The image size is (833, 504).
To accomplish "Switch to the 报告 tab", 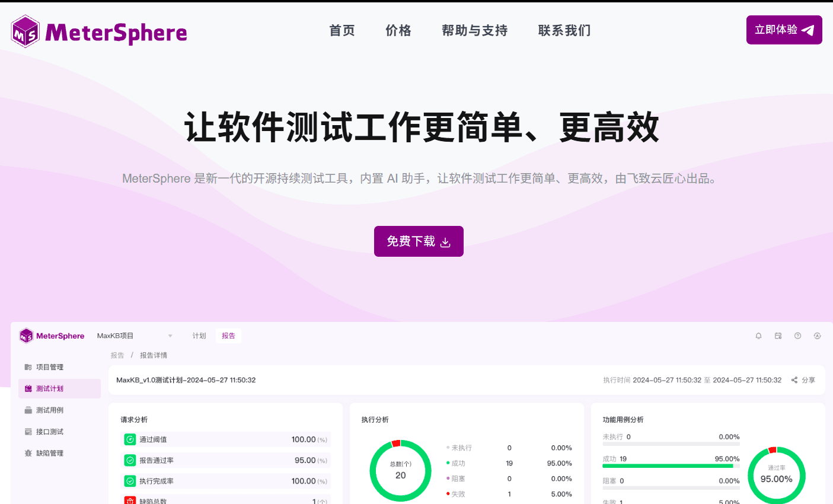I will tap(228, 336).
